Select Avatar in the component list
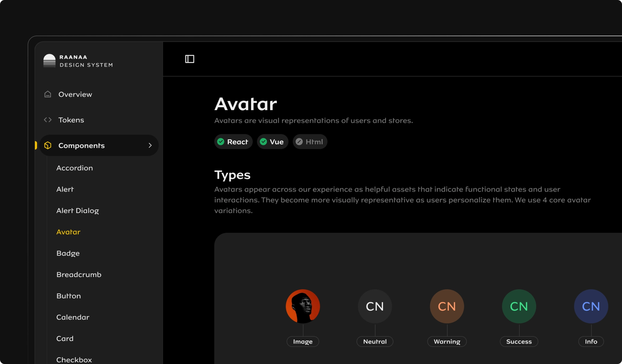This screenshot has width=622, height=364. pos(68,232)
